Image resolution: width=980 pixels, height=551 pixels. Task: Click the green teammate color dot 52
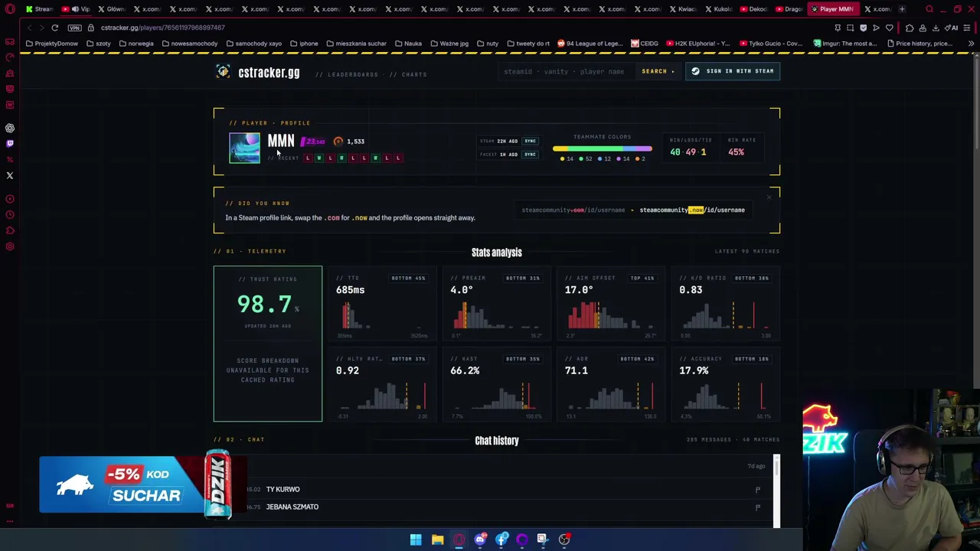click(x=581, y=159)
